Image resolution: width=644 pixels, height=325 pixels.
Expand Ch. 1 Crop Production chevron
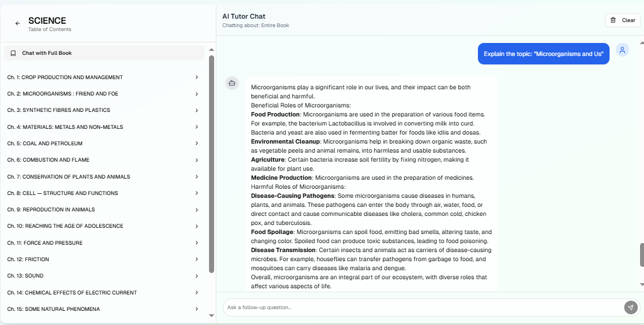[x=197, y=77]
